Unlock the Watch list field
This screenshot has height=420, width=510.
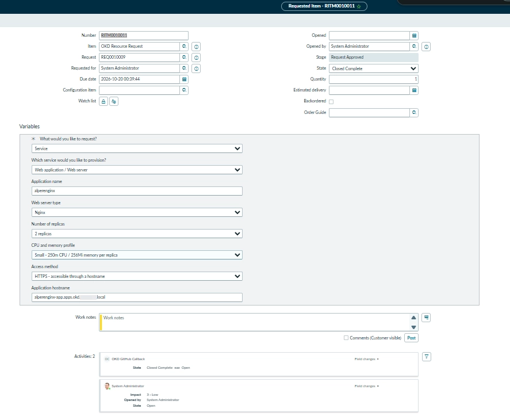click(x=103, y=101)
